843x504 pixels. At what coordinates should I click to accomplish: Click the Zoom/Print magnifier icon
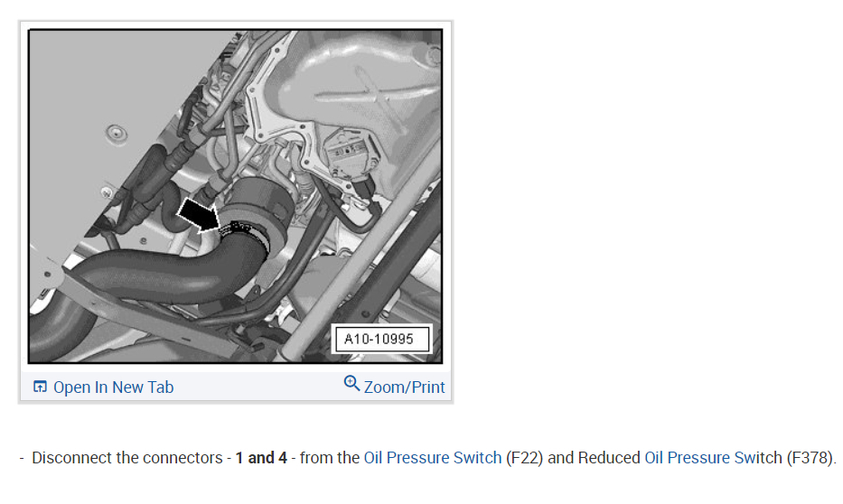coord(351,384)
